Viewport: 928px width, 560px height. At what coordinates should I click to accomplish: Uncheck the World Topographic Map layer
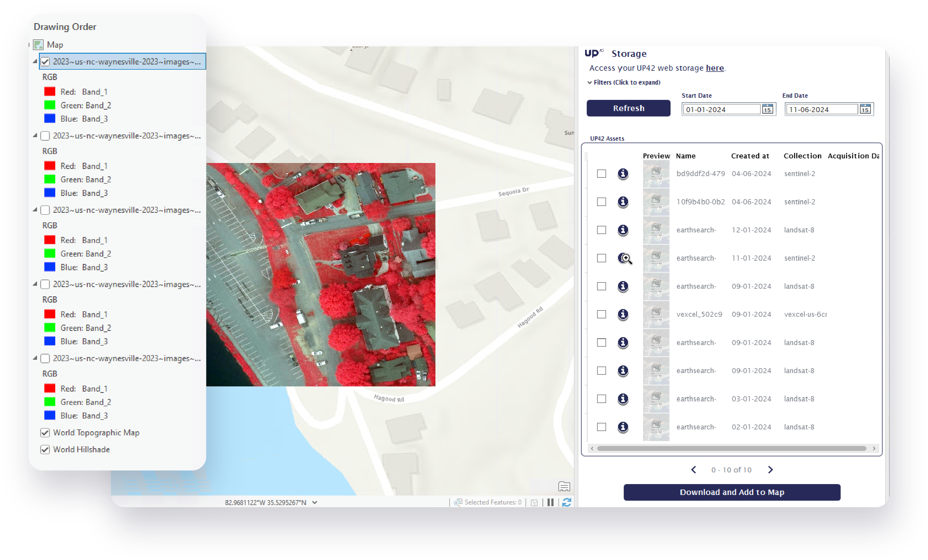[x=45, y=432]
